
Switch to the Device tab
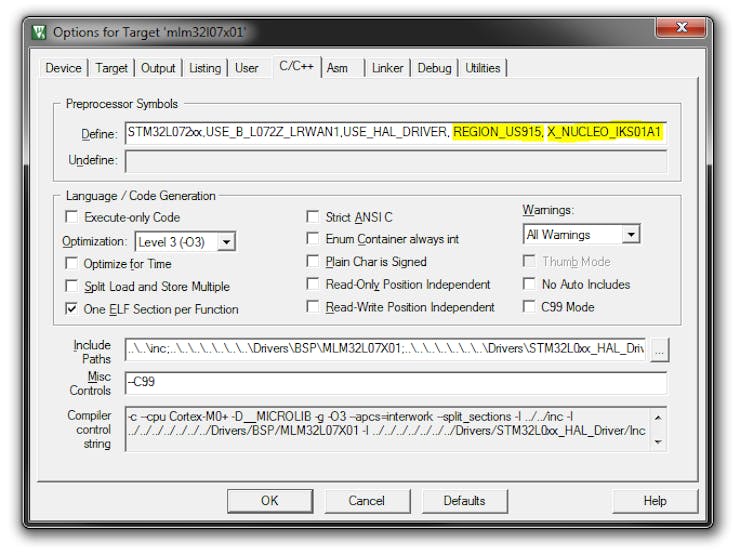(x=64, y=68)
